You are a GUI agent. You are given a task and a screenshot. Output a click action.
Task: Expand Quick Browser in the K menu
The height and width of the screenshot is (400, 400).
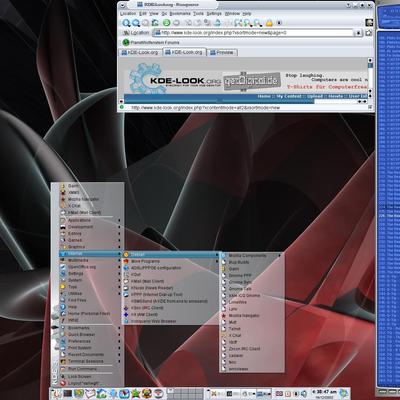click(x=90, y=334)
